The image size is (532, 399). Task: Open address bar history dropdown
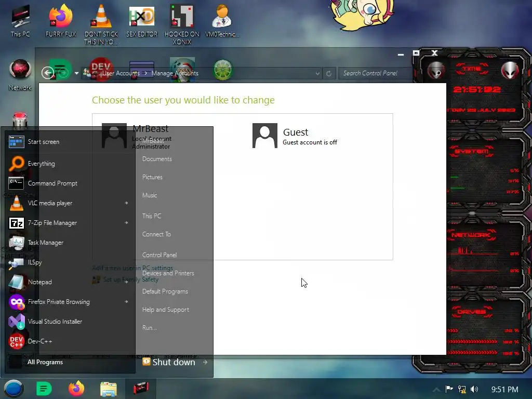(317, 73)
